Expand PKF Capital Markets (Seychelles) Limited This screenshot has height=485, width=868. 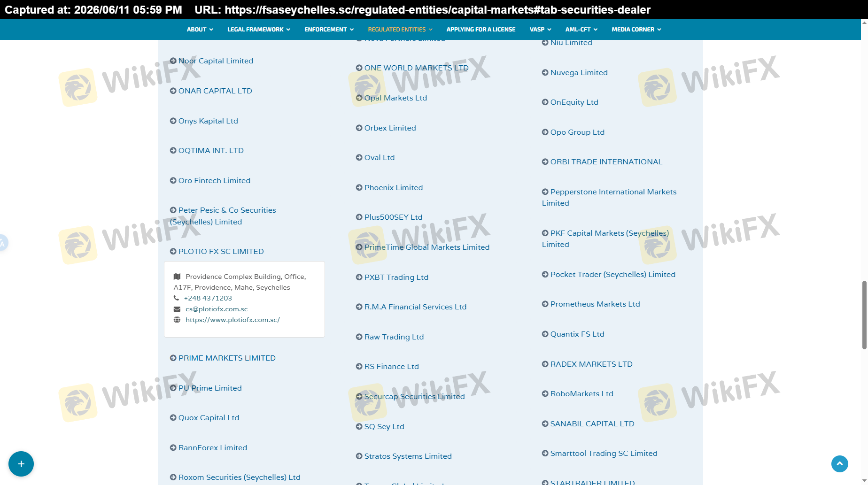pos(605,239)
